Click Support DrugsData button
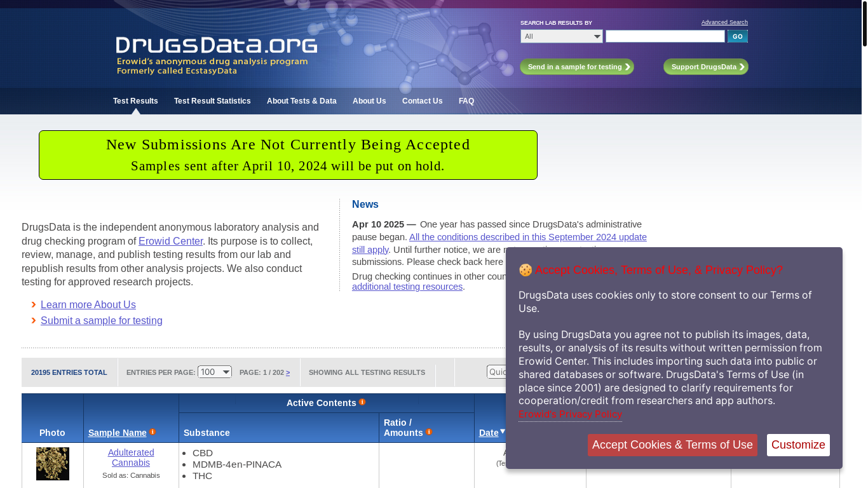Screen dimensions: 868x488 click(706, 67)
